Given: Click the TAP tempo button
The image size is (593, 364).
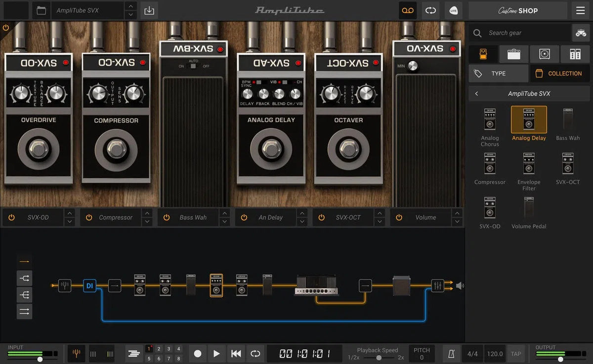Looking at the screenshot, I should coord(516,354).
